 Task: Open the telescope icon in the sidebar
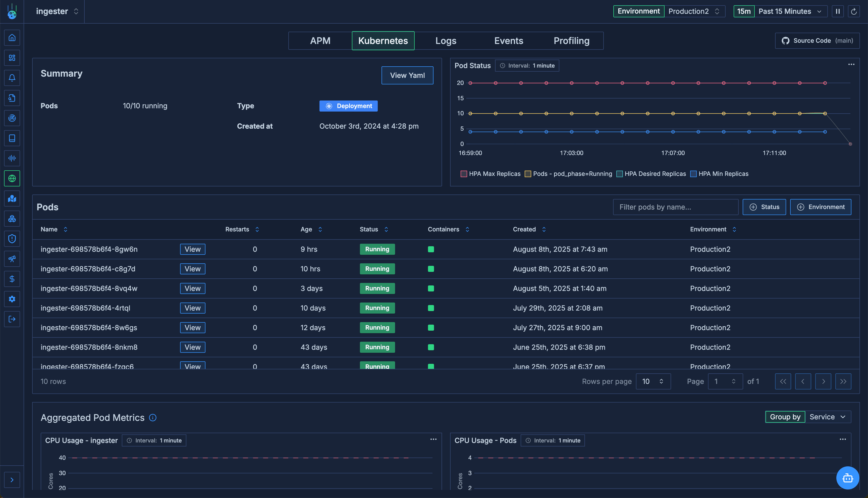[x=12, y=259]
